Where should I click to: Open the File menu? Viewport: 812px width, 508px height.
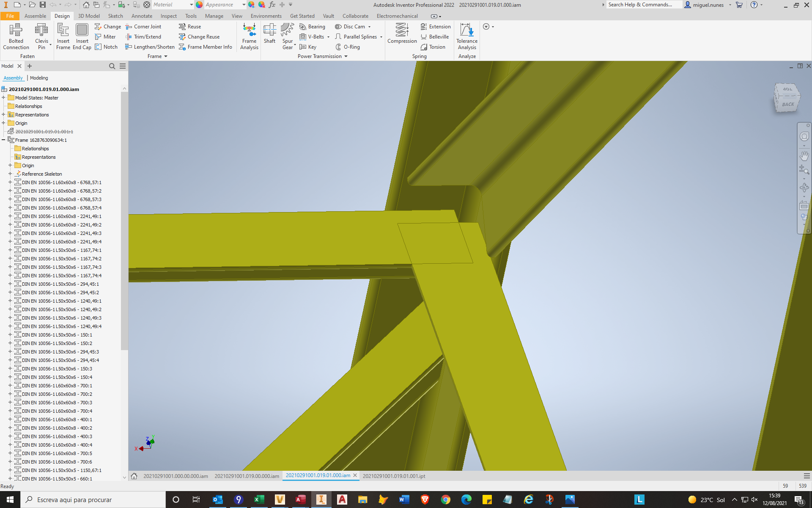pyautogui.click(x=10, y=16)
